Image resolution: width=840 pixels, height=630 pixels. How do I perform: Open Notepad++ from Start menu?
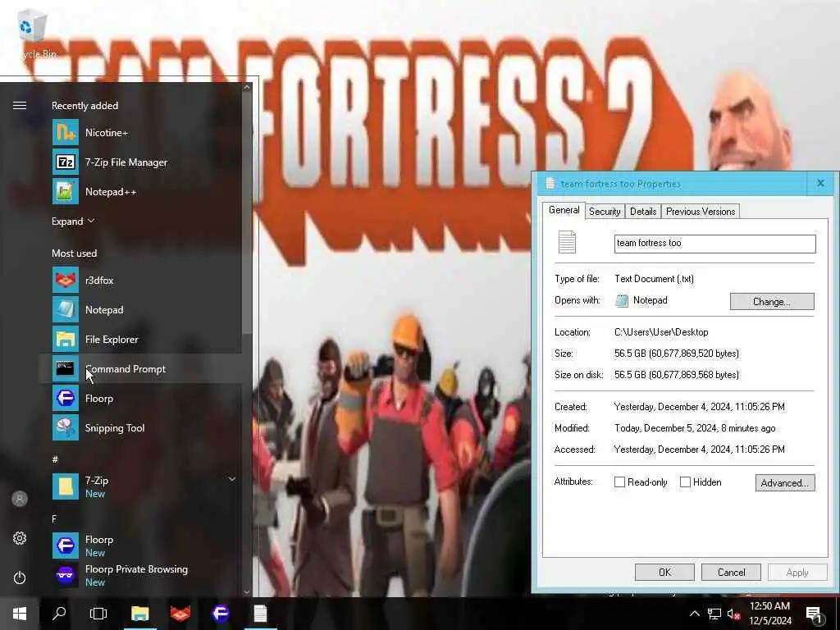click(140, 192)
